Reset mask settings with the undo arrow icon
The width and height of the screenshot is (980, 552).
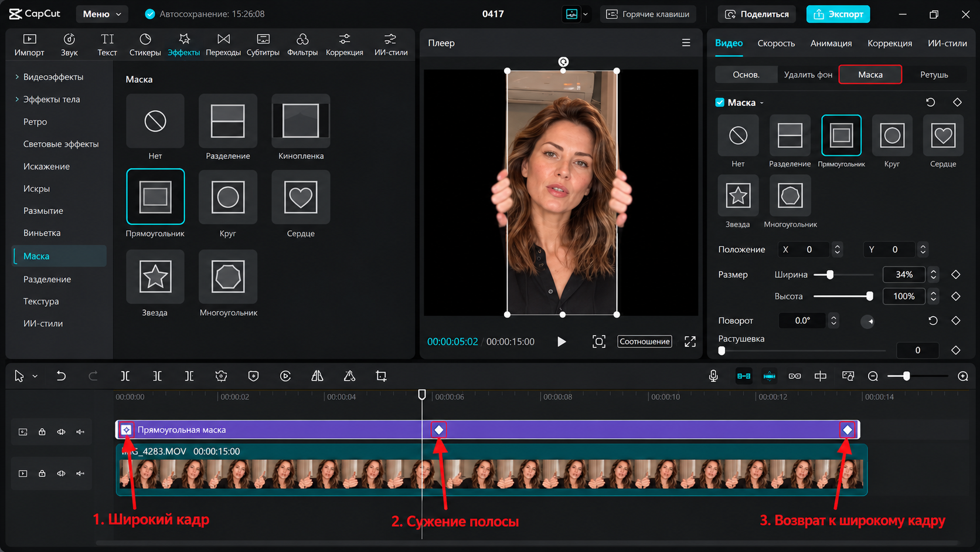pyautogui.click(x=930, y=102)
